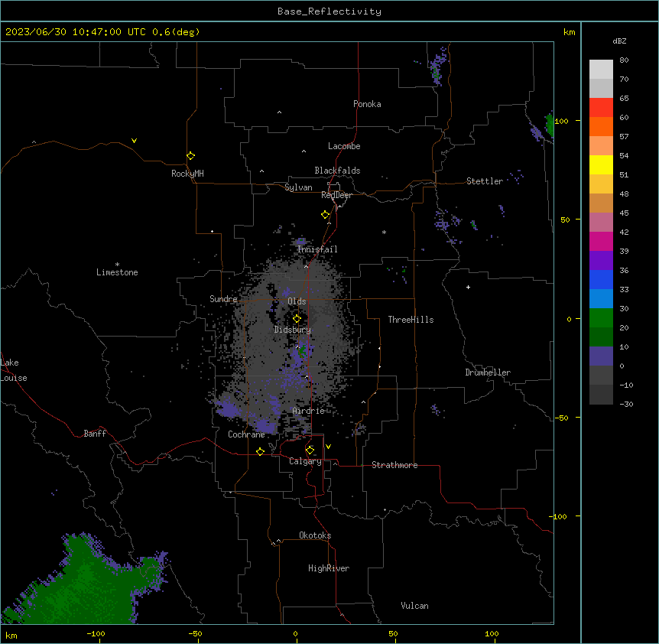Click the blue 36 dBZ legend swatch
The width and height of the screenshot is (659, 644).
(601, 279)
